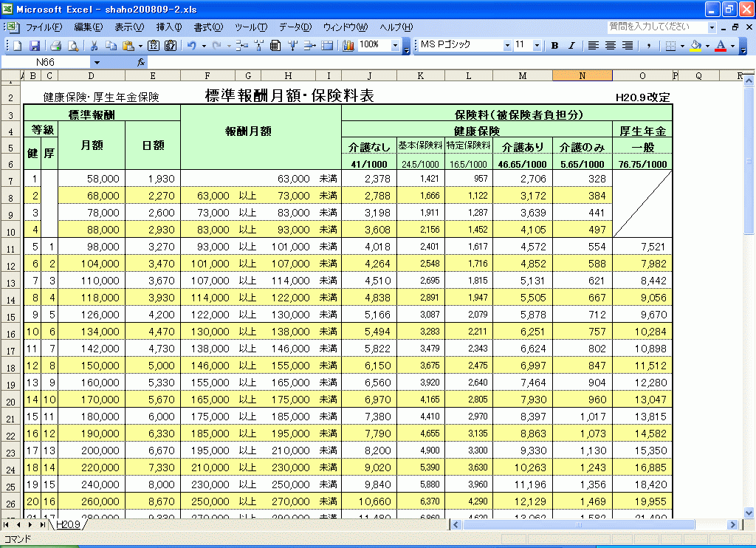Expand the fill color palette arrow

pos(707,46)
